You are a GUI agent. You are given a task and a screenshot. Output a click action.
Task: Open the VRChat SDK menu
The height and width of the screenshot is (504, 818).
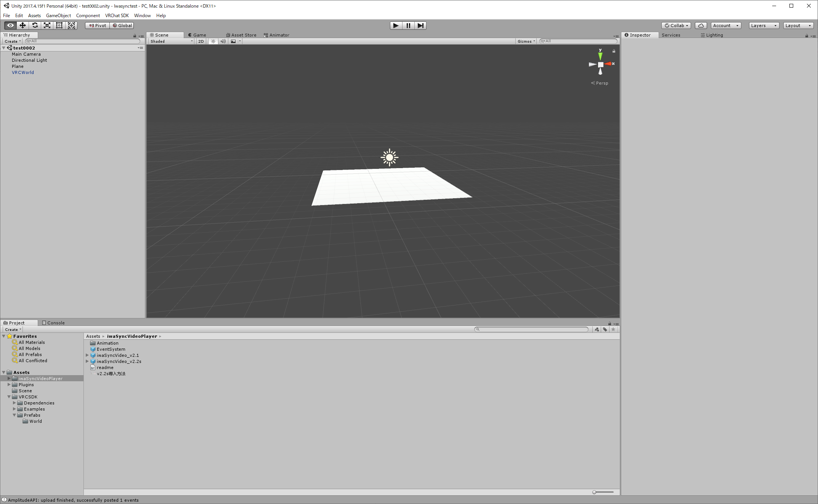pyautogui.click(x=117, y=16)
